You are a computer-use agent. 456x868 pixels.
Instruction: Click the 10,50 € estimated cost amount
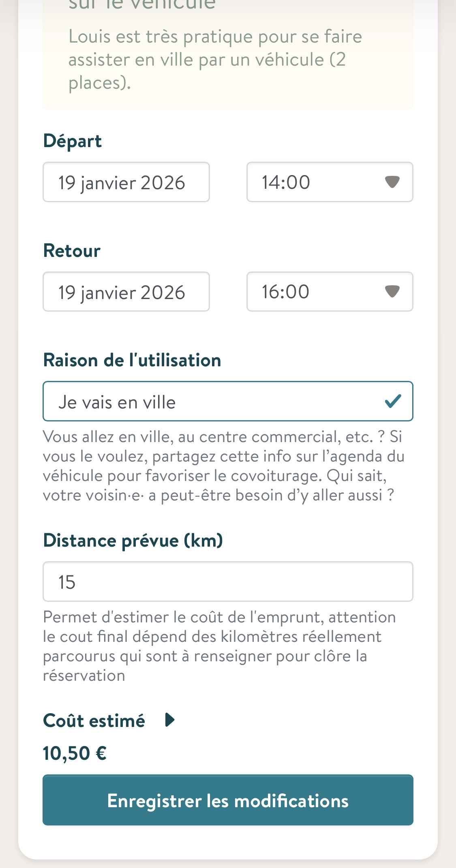pyautogui.click(x=75, y=753)
